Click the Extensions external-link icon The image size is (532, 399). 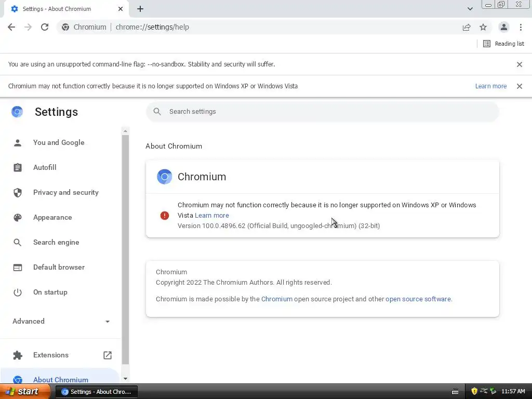pos(107,355)
